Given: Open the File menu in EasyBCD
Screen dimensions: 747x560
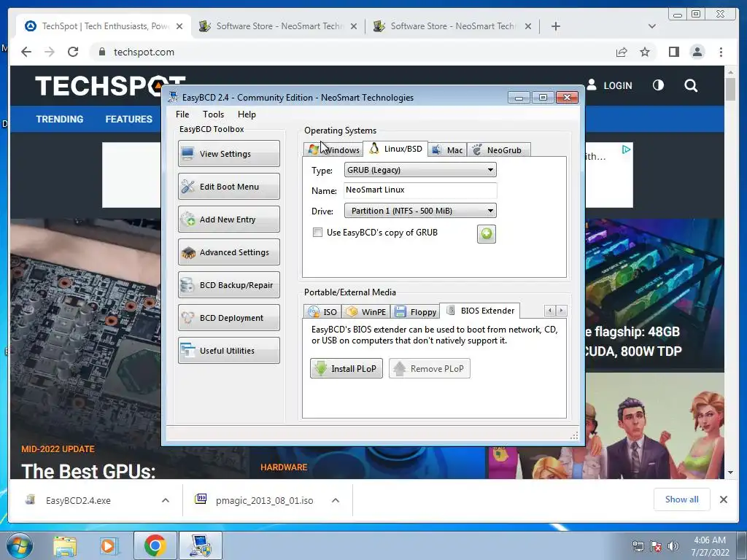Looking at the screenshot, I should coord(182,114).
